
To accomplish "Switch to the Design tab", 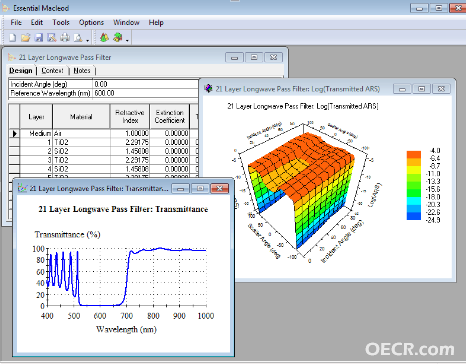I will click(x=21, y=71).
